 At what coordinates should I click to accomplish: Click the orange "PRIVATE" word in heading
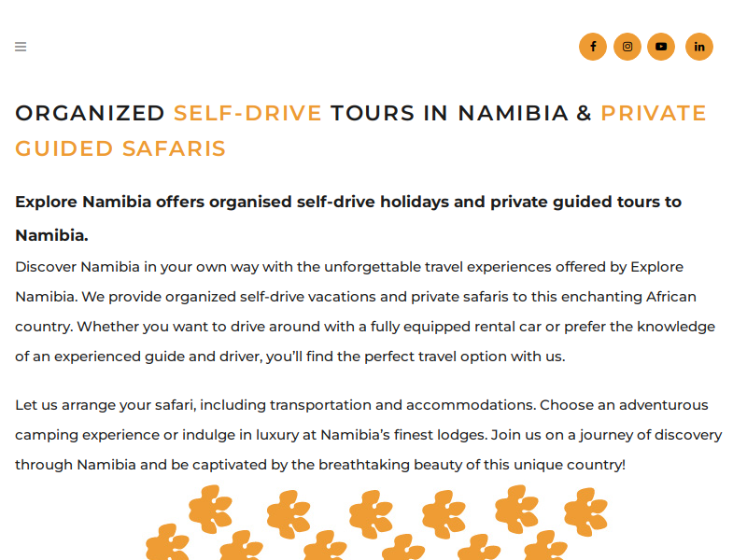654,113
